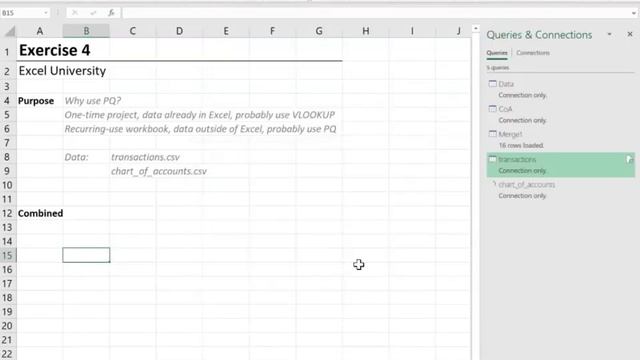Viewport: 640px width, 360px height.
Task: Select column C header
Action: pyautogui.click(x=133, y=31)
